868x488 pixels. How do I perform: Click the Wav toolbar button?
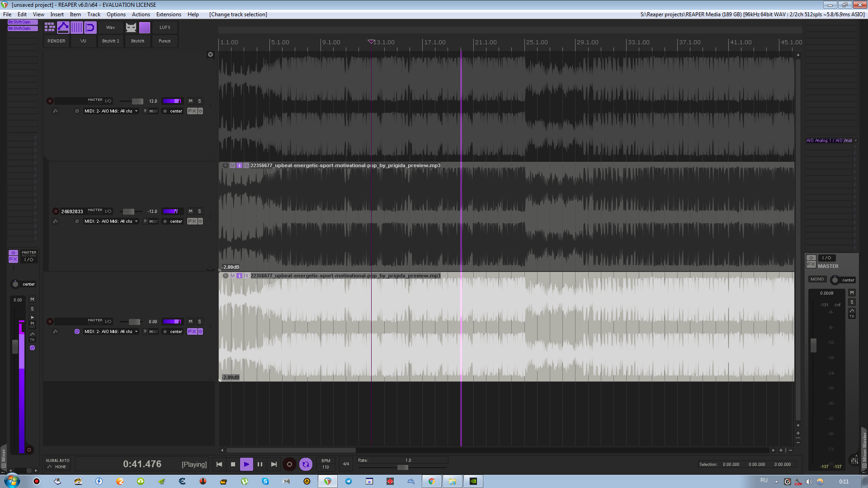111,28
